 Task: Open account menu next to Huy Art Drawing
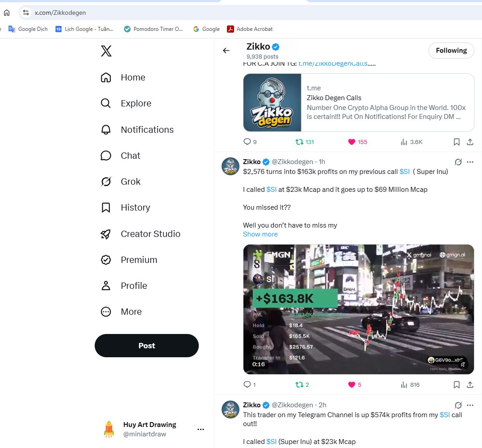pos(201,429)
